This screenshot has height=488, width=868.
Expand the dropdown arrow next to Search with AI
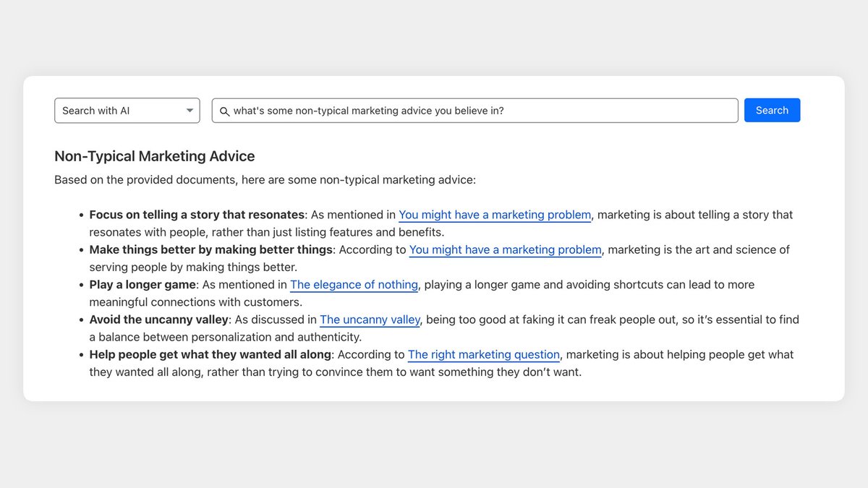pyautogui.click(x=190, y=111)
